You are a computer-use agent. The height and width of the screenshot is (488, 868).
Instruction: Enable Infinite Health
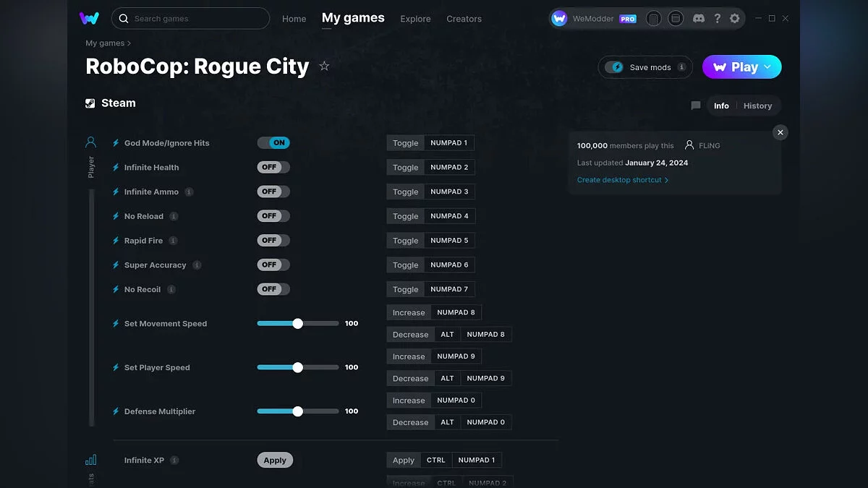pyautogui.click(x=273, y=167)
